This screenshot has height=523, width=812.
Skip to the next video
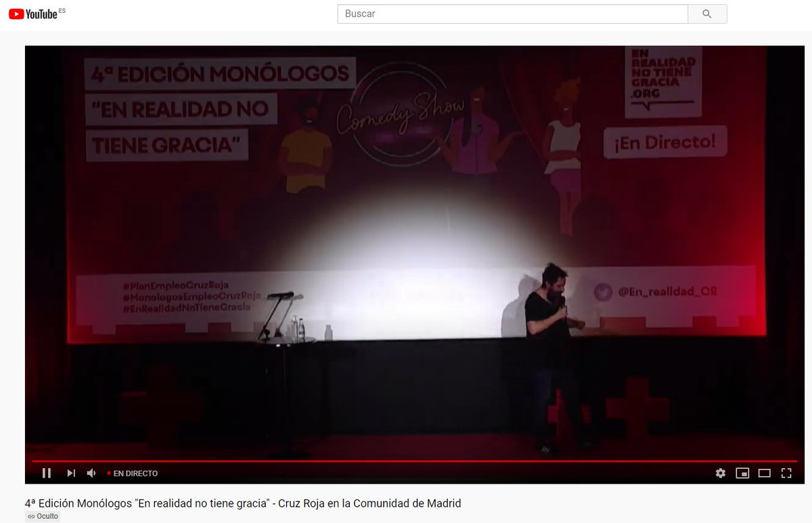point(70,473)
